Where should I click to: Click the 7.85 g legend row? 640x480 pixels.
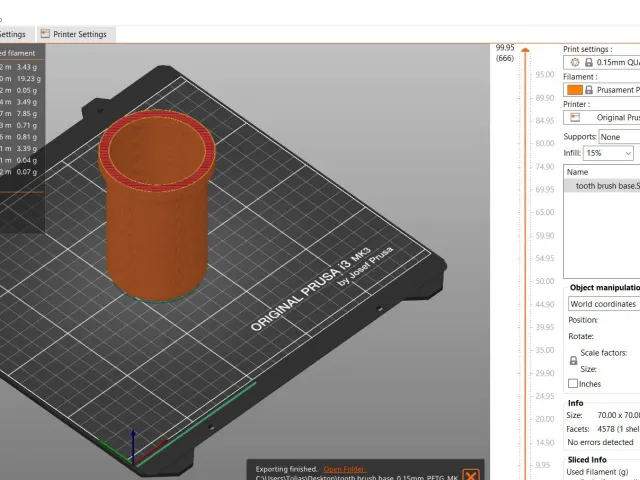(20, 114)
